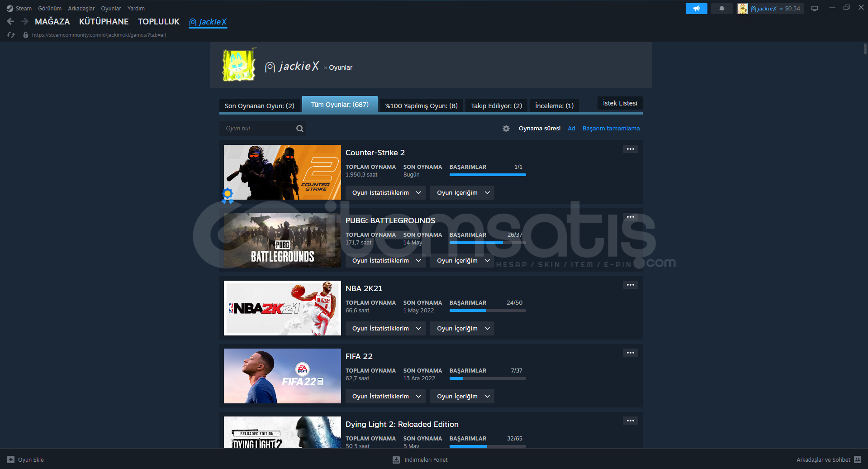Screen dimensions: 868x469
Task: Open Dying Light 2 three-dot options
Action: (631, 421)
